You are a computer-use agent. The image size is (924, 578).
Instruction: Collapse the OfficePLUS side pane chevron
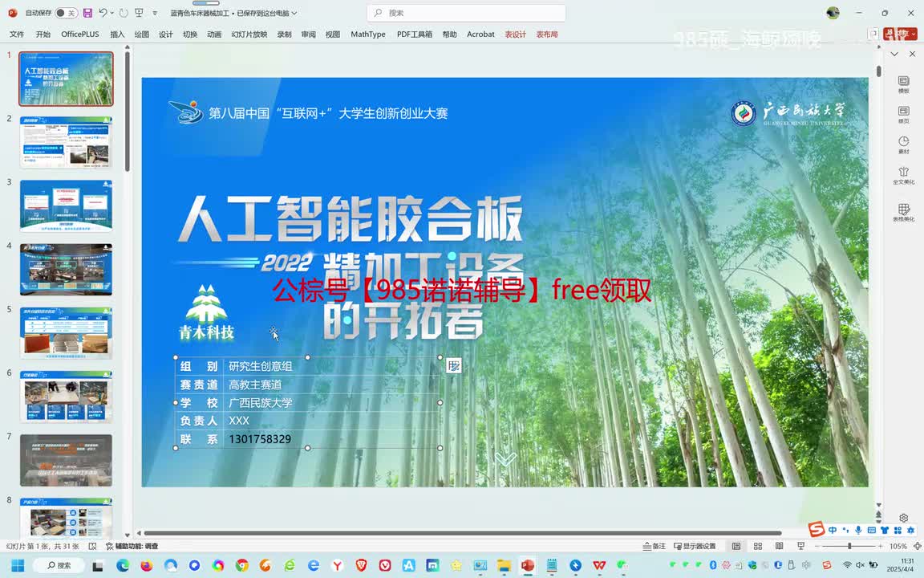pyautogui.click(x=894, y=54)
